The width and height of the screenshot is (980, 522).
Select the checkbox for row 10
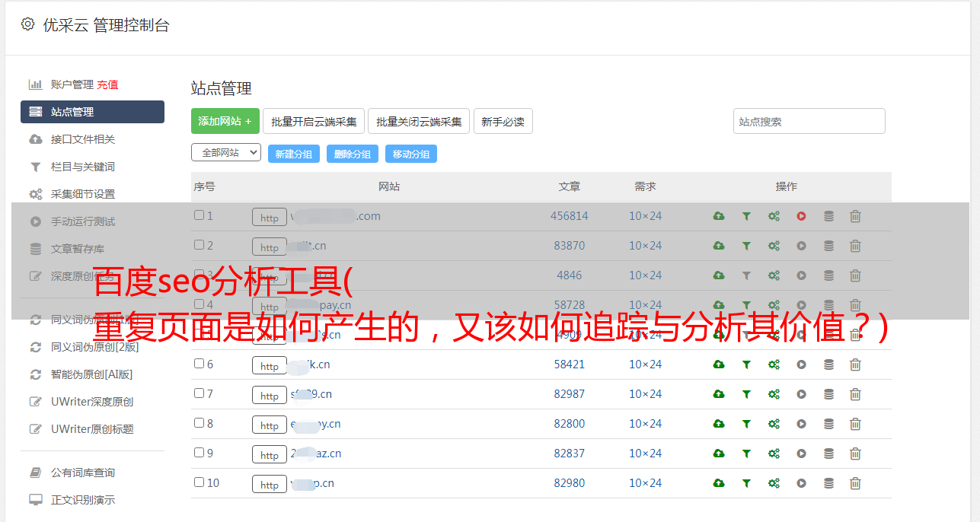(x=199, y=482)
